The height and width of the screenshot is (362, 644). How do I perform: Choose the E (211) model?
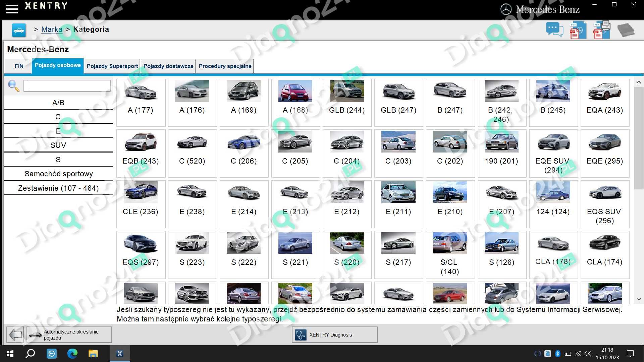pyautogui.click(x=398, y=204)
